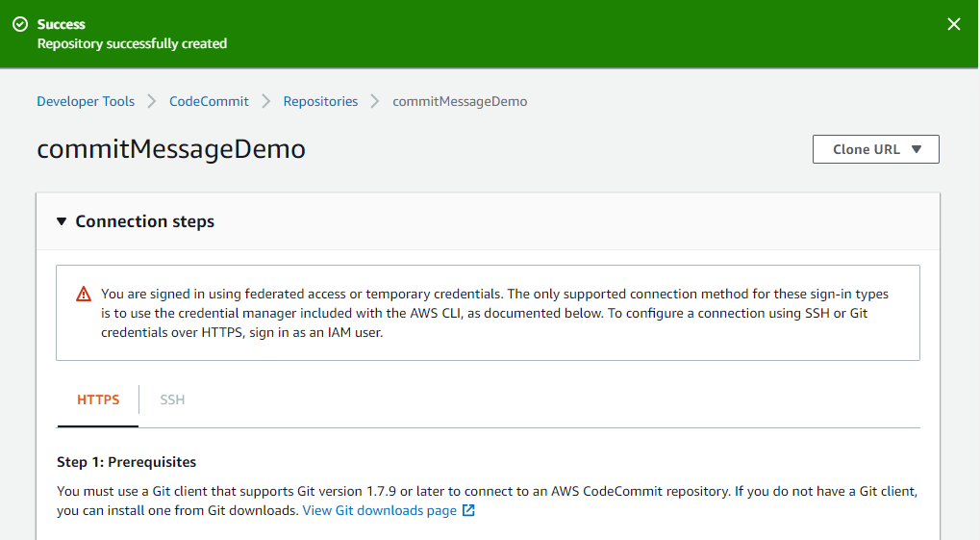Collapse Connection steps using the triangle
This screenshot has height=540, width=980.
pos(62,221)
